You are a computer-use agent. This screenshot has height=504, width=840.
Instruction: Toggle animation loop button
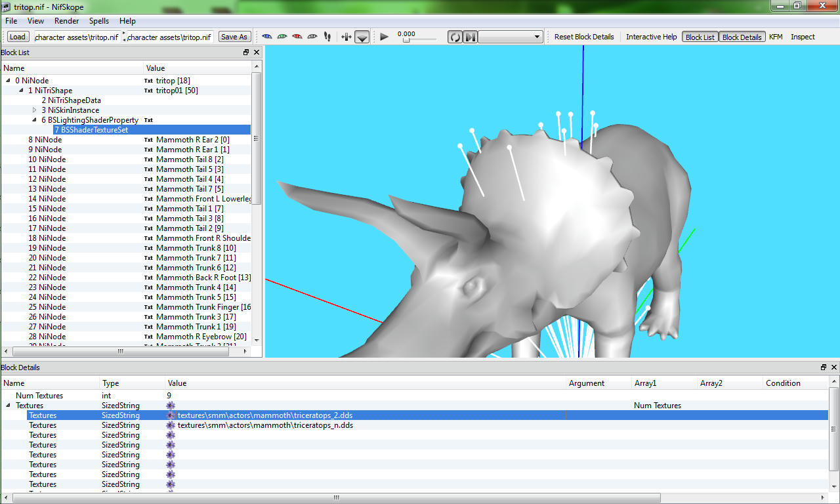(x=455, y=37)
